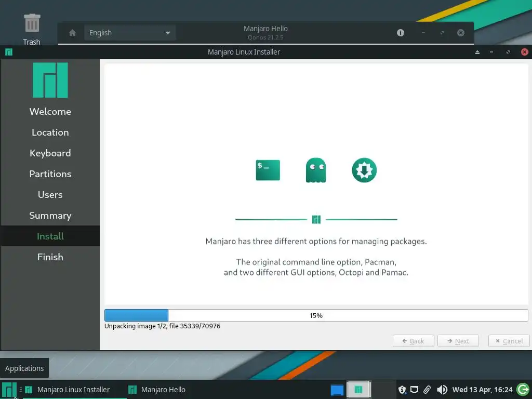532x399 pixels.
Task: Select the Summary step in sidebar
Action: pyautogui.click(x=50, y=216)
